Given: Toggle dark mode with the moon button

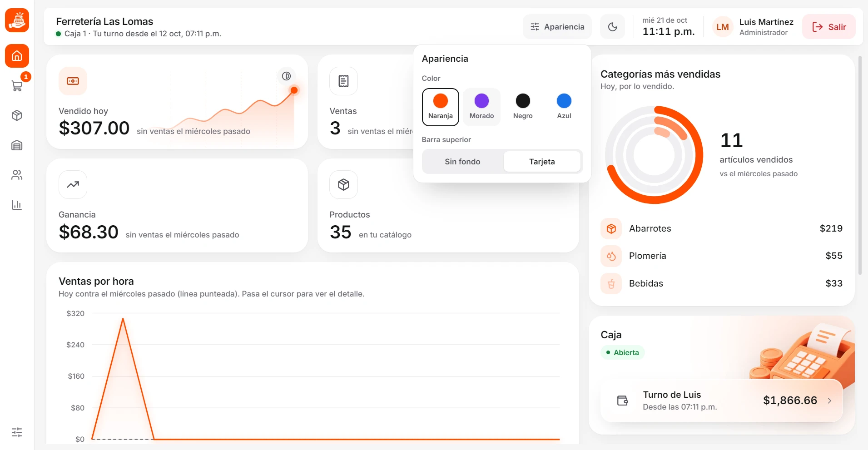Looking at the screenshot, I should point(612,27).
